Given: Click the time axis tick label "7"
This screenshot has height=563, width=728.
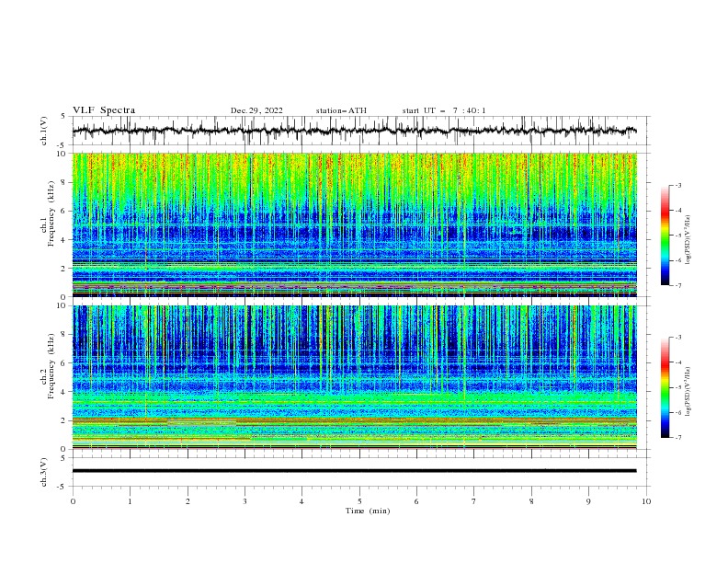Looking at the screenshot, I should (474, 501).
